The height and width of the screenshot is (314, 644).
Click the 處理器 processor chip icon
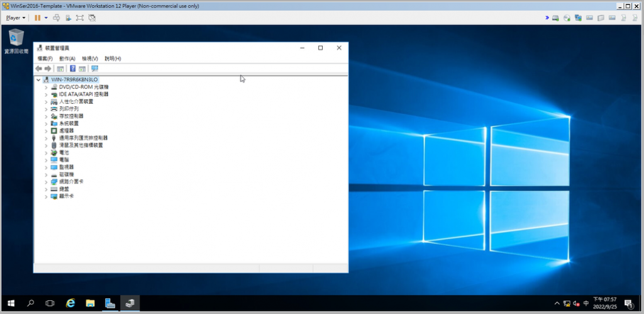(54, 131)
